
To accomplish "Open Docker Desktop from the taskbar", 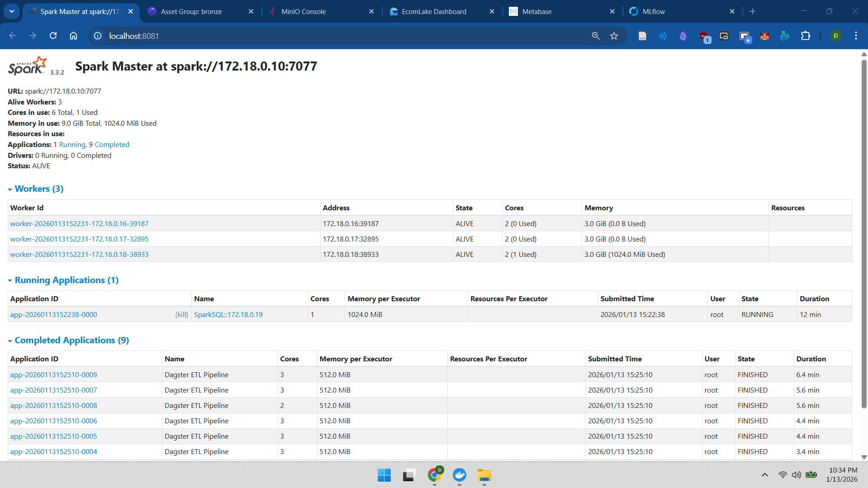I will (x=460, y=475).
